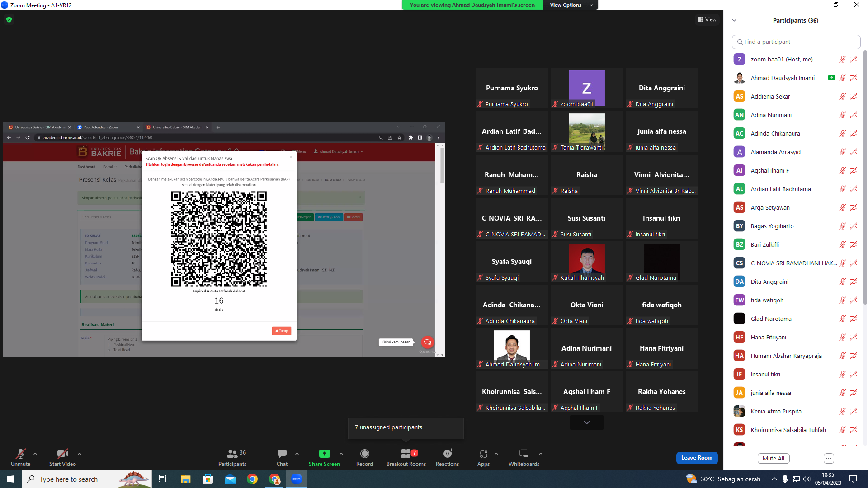The height and width of the screenshot is (488, 868).
Task: Open the Portal dropdown menu
Action: 109,167
